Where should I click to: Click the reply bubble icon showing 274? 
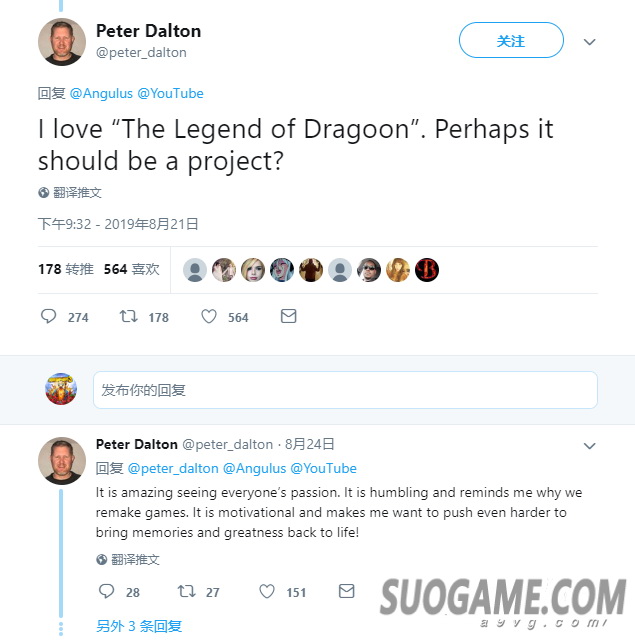tap(48, 316)
